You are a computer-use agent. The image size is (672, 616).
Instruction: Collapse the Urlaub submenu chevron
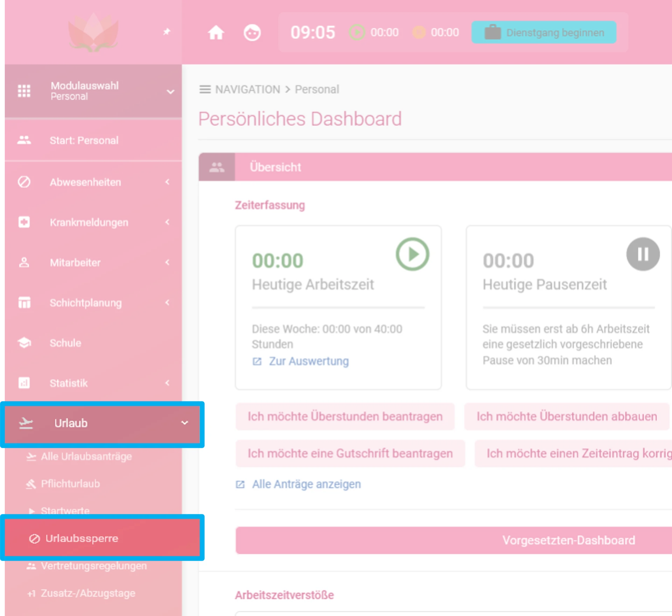tap(184, 423)
